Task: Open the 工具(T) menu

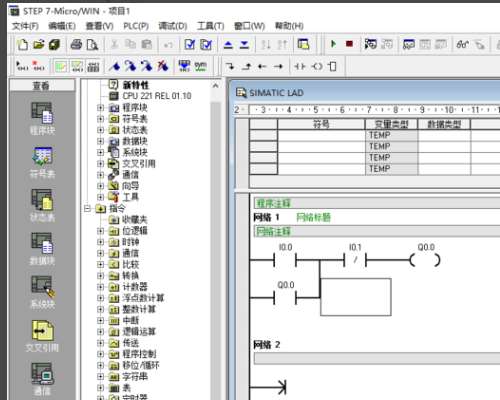Action: [210, 26]
